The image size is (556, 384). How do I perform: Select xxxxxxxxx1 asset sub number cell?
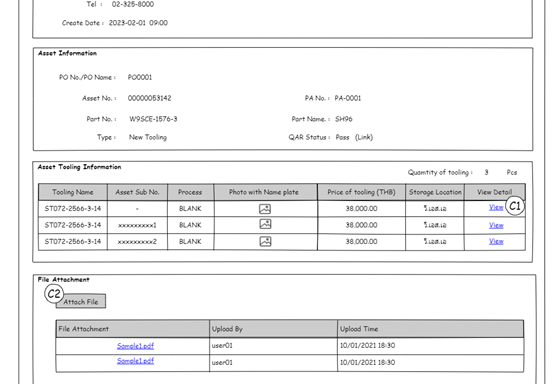coord(137,225)
